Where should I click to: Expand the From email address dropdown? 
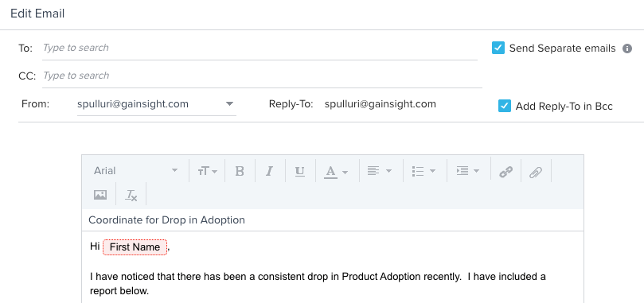[157, 104]
